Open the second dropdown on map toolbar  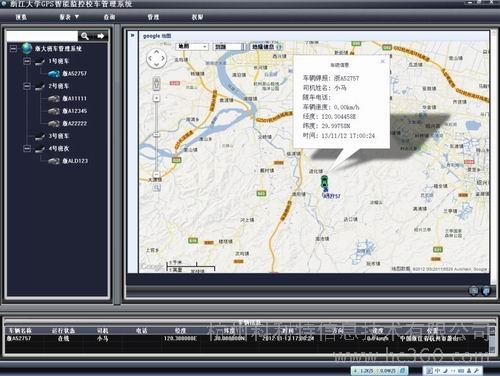tap(228, 47)
